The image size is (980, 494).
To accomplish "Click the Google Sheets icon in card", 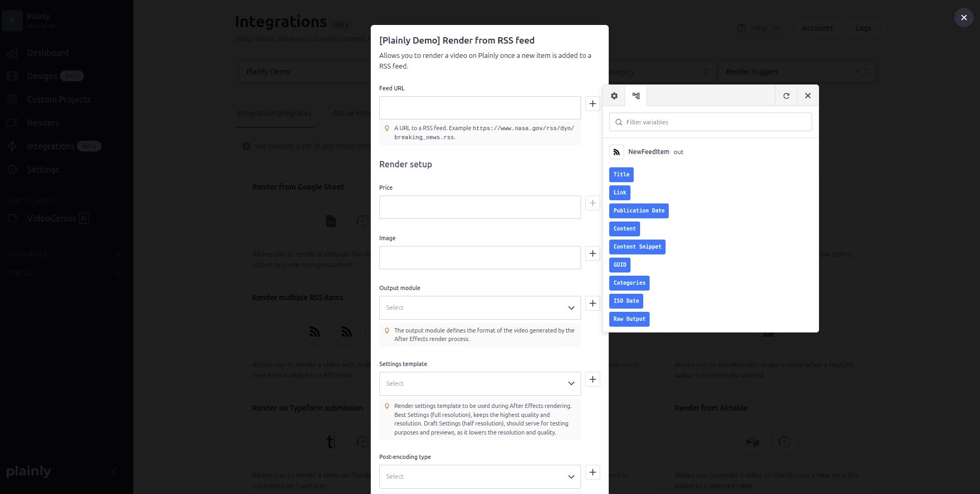I will click(x=331, y=221).
